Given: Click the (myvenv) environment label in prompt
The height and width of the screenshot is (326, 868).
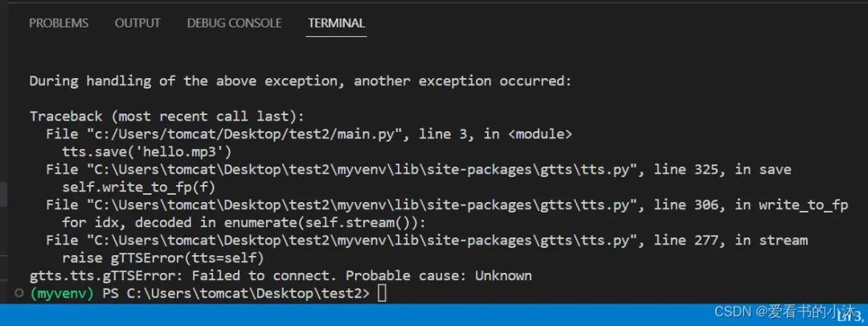Looking at the screenshot, I should pyautogui.click(x=62, y=294).
